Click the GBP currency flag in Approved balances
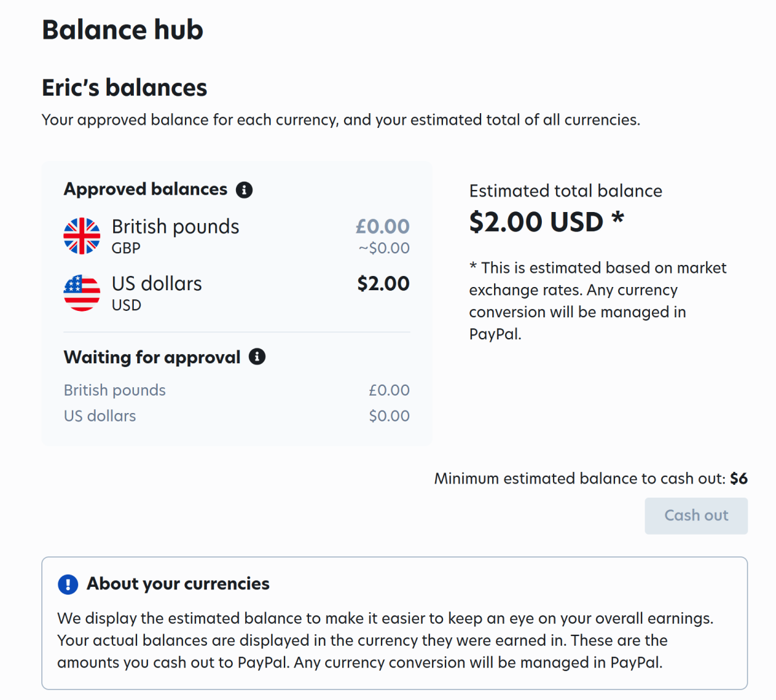The image size is (776, 700). point(81,235)
